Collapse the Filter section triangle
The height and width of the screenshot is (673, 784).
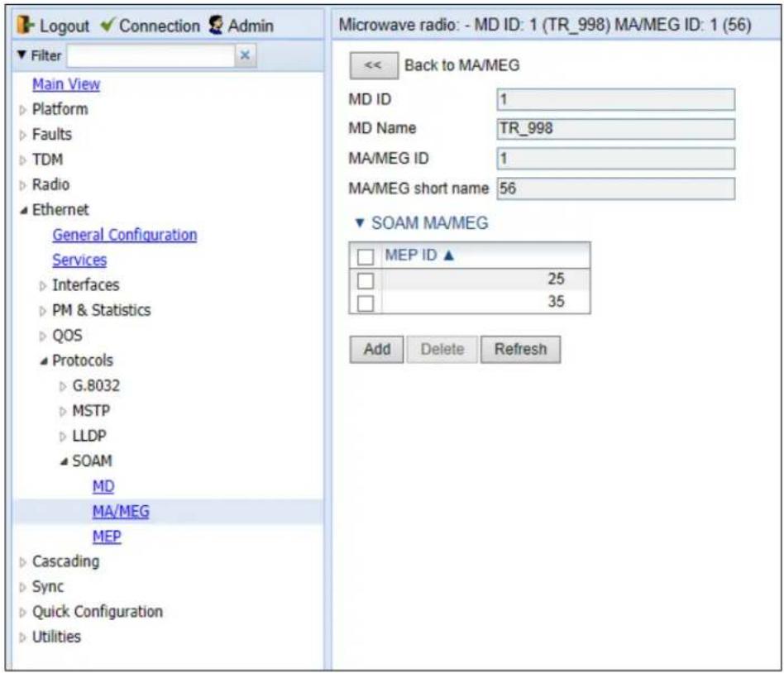tap(22, 55)
